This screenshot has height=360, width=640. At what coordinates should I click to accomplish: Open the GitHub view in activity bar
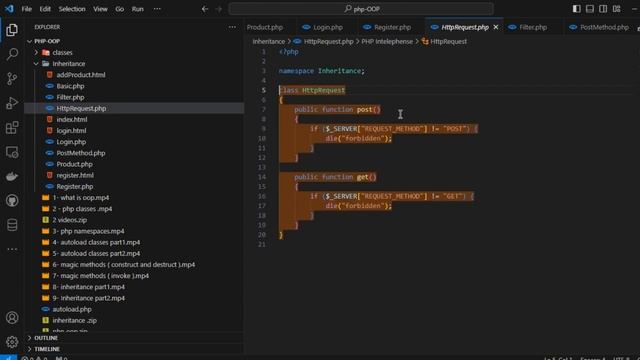(12, 200)
